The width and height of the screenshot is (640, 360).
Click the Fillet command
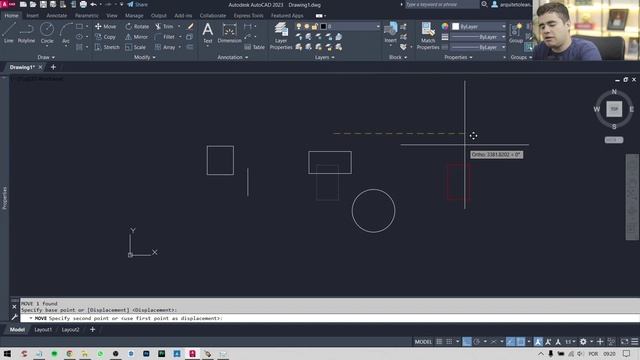[165, 37]
